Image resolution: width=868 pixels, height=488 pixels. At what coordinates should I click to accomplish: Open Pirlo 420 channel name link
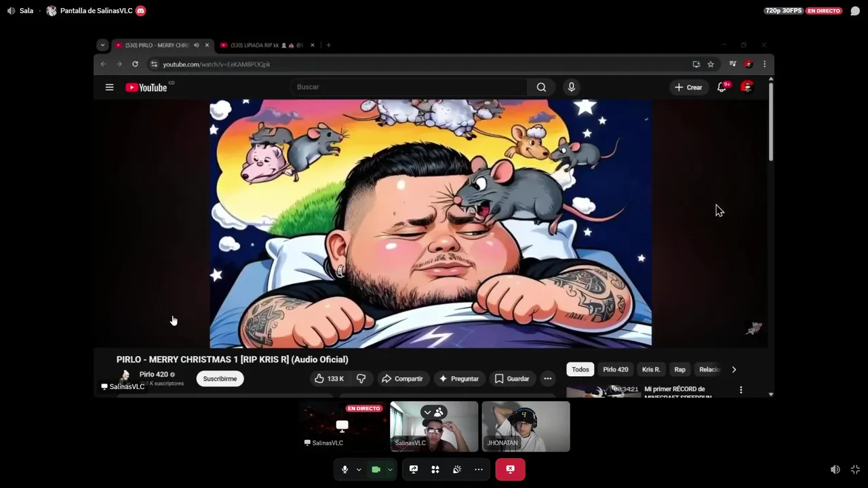(x=153, y=374)
